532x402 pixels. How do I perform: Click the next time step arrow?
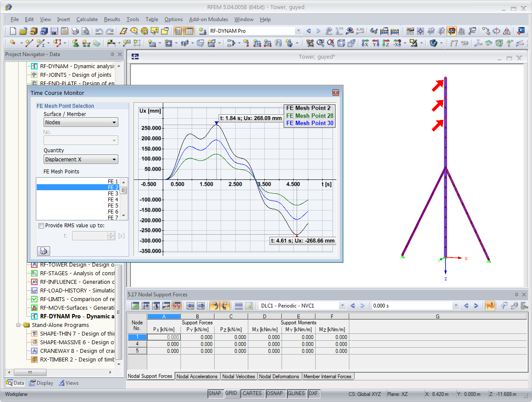476,306
